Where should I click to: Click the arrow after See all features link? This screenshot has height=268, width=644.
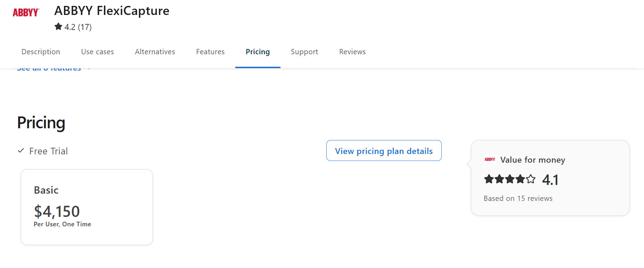(x=88, y=68)
